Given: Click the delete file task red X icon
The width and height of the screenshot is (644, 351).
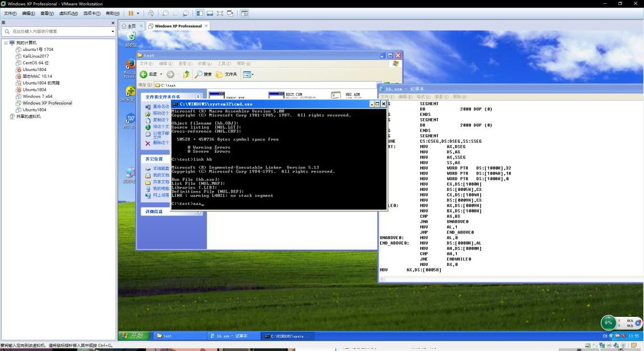Looking at the screenshot, I should coord(148,143).
